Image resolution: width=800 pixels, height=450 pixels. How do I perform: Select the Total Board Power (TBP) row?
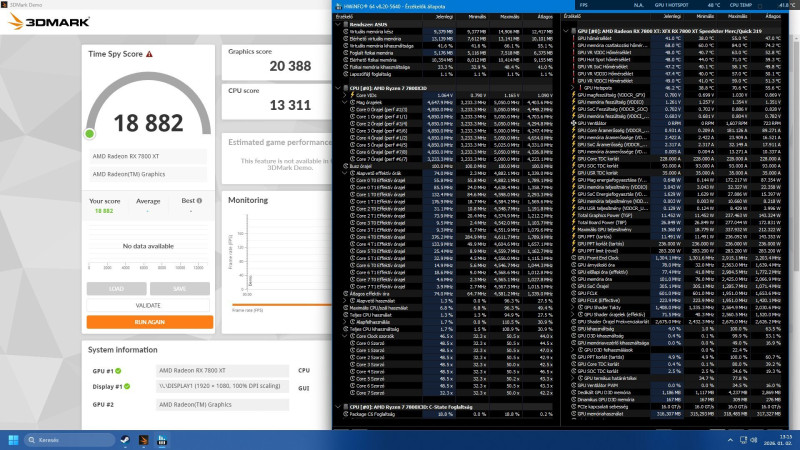click(x=676, y=222)
